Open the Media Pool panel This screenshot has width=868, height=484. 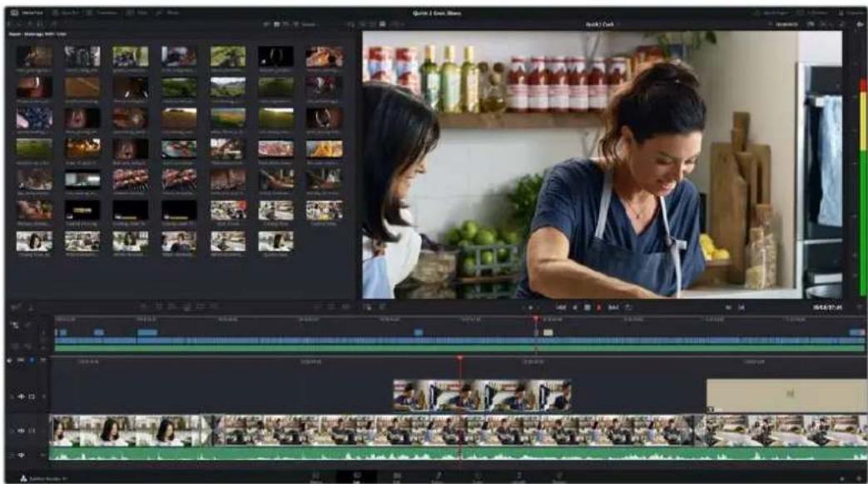(27, 12)
